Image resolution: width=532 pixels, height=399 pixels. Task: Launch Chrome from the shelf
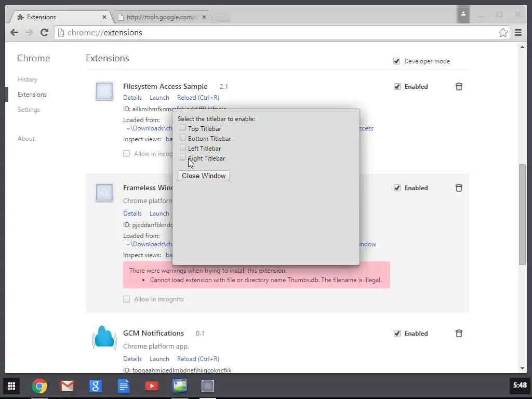click(39, 386)
